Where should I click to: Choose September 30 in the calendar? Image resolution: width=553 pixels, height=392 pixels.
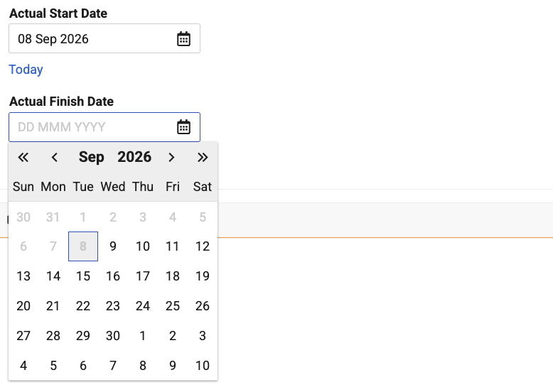tap(113, 336)
